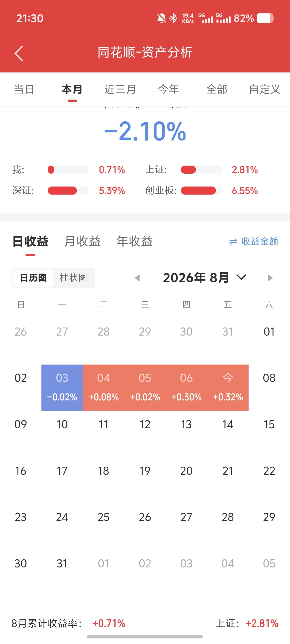Switch display to 收益金额
Image resolution: width=290 pixels, height=644 pixels.
pos(253,241)
